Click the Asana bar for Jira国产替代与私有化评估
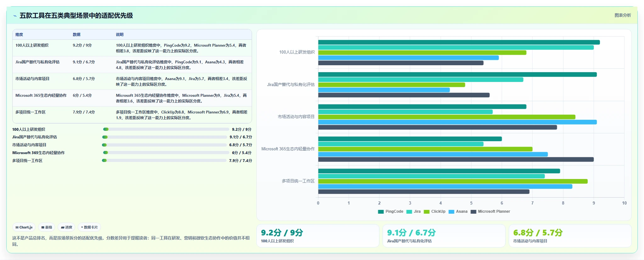This screenshot has height=260, width=644. (x=384, y=90)
